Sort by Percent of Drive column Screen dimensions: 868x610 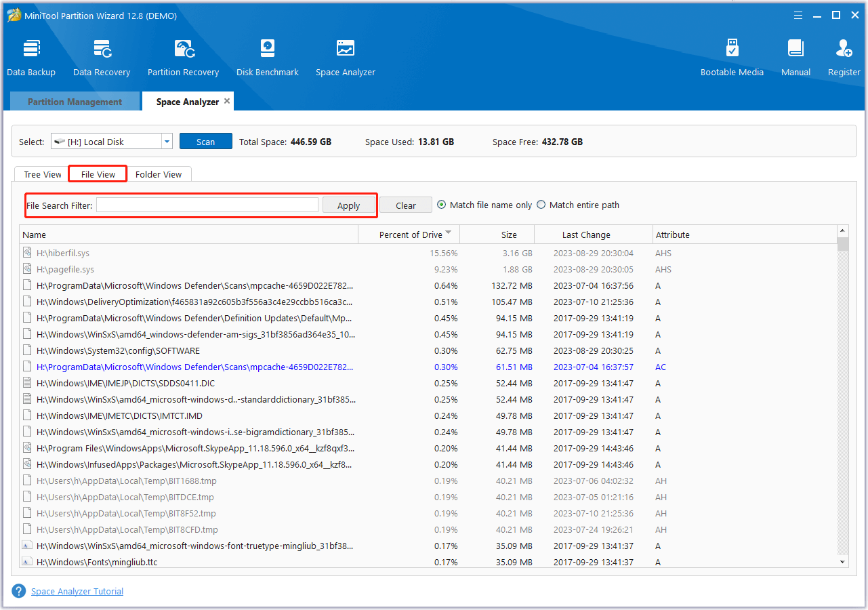pos(409,235)
